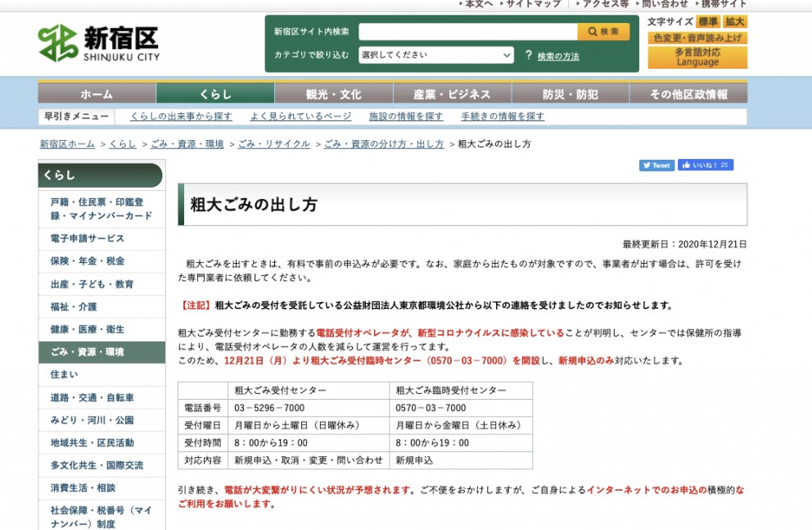The width and height of the screenshot is (812, 530).
Task: Open the category filter dropdown 選択してください
Action: [x=436, y=56]
